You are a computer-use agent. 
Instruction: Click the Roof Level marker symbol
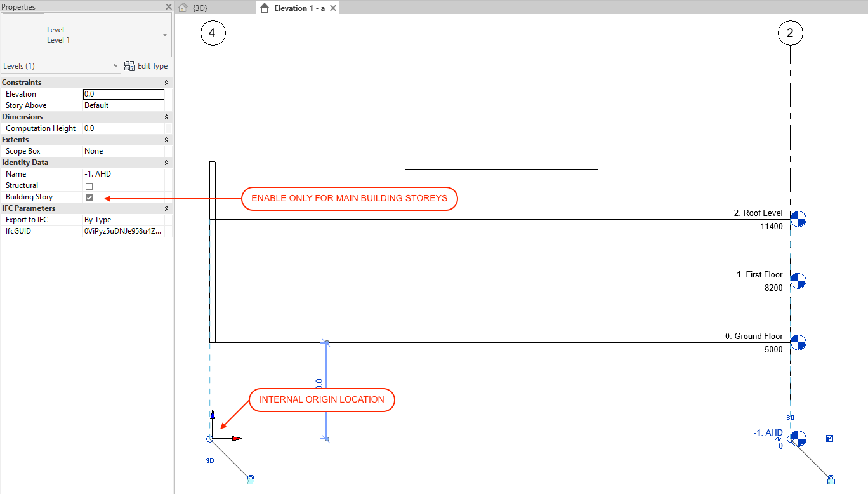pos(798,220)
